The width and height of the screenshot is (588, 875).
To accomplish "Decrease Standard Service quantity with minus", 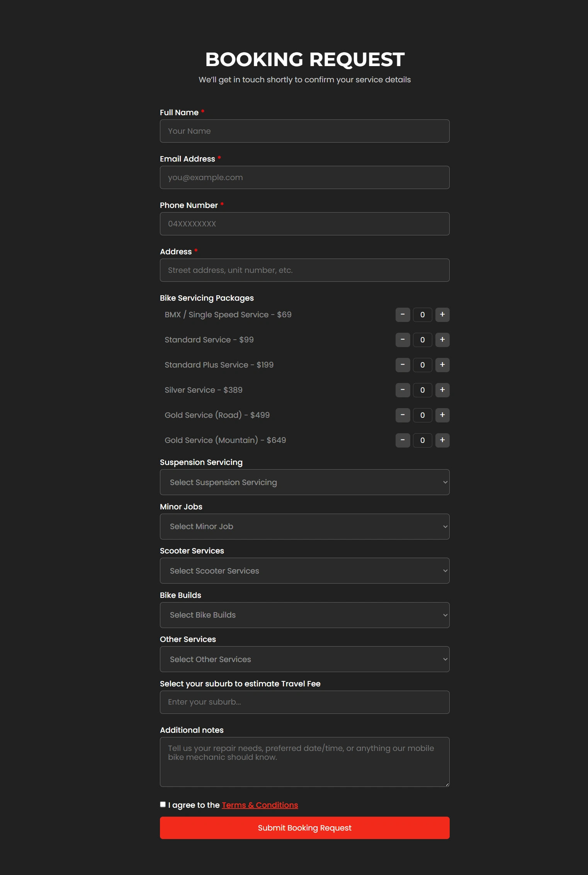I will tap(403, 340).
